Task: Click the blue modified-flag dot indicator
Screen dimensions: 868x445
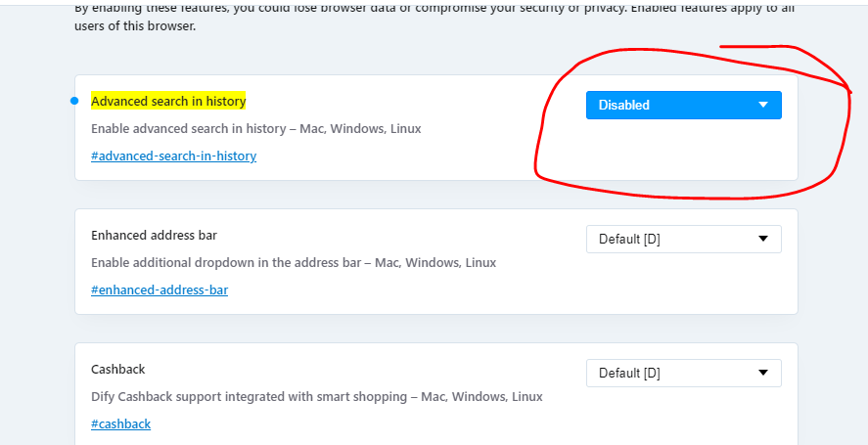Action: click(74, 101)
